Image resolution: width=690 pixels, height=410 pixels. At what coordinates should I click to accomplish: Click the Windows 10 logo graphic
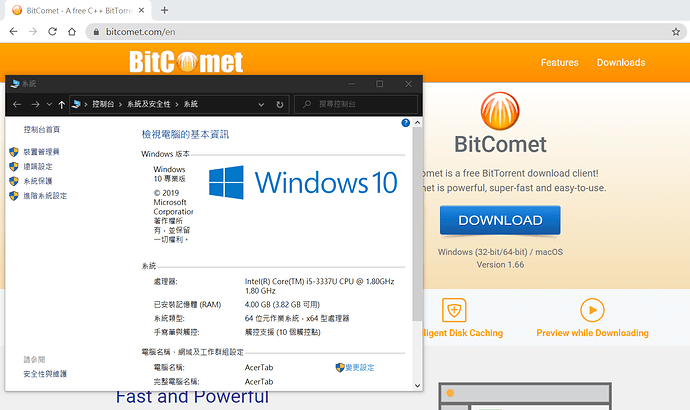303,182
